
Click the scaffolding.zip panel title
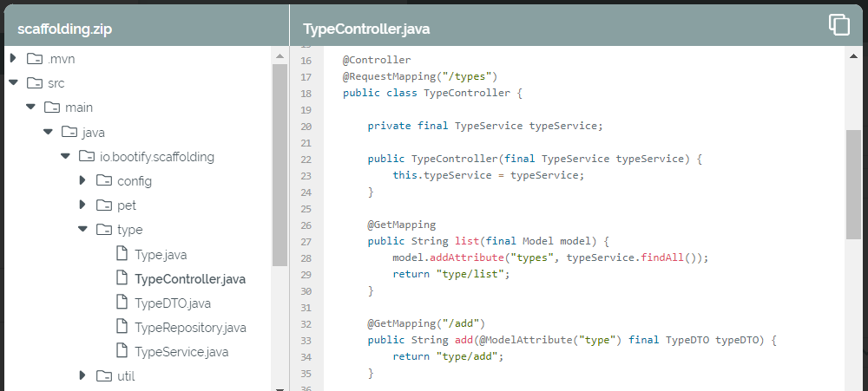point(65,29)
